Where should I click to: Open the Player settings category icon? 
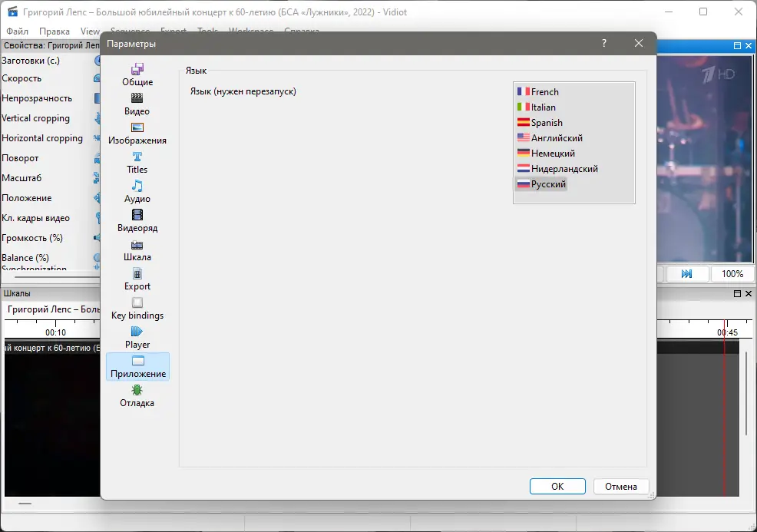pos(137,338)
